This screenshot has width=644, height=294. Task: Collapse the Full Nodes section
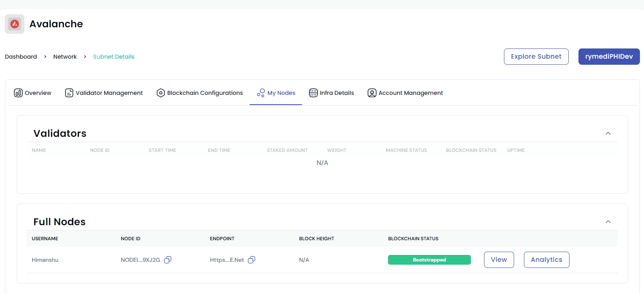coord(608,222)
